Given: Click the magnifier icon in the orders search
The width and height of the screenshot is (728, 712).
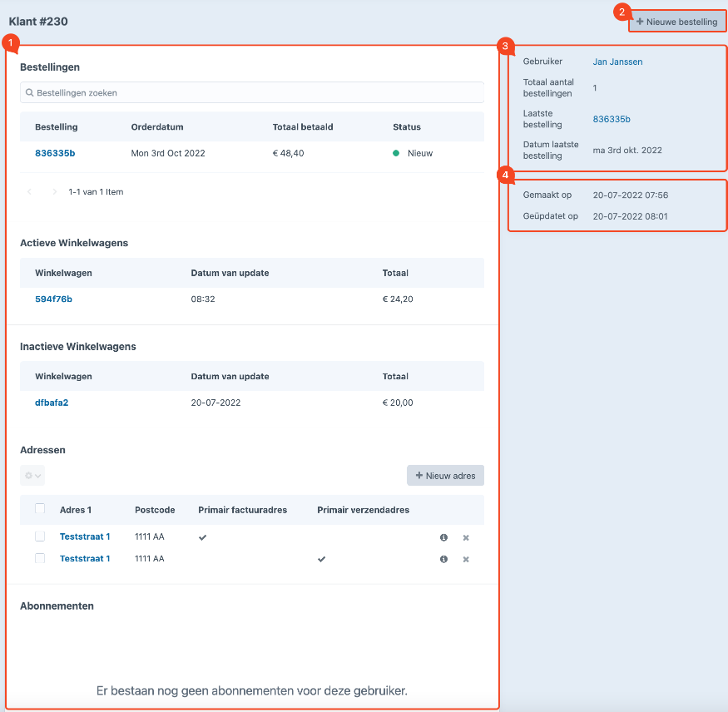Looking at the screenshot, I should tap(29, 93).
